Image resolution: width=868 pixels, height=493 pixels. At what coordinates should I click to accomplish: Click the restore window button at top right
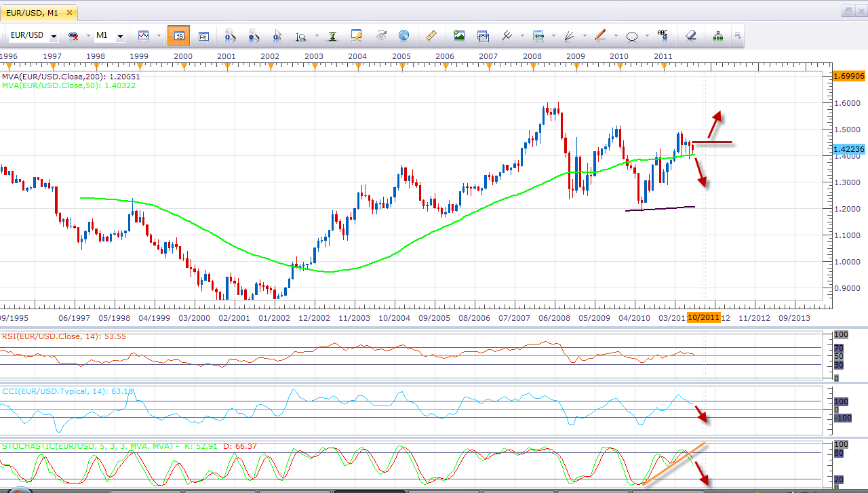[x=848, y=10]
